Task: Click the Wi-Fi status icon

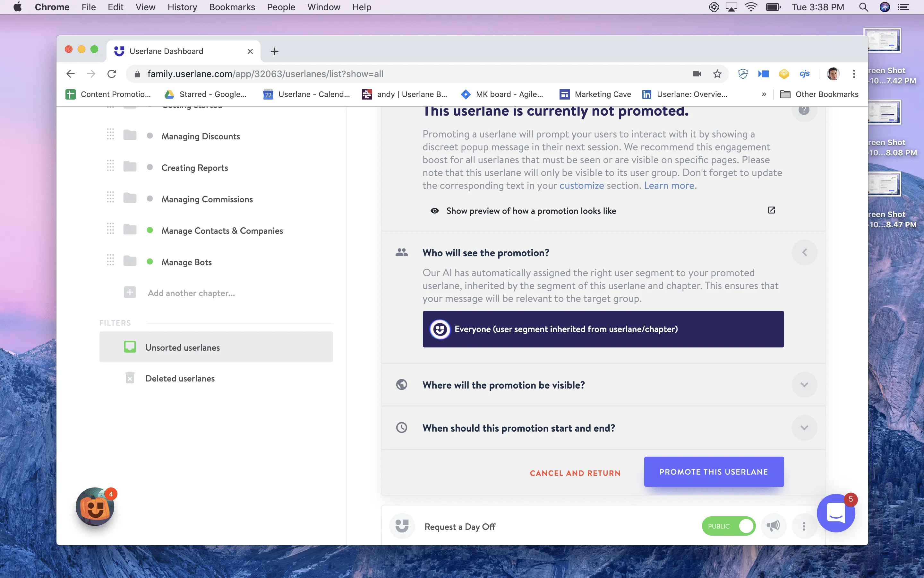Action: coord(751,7)
